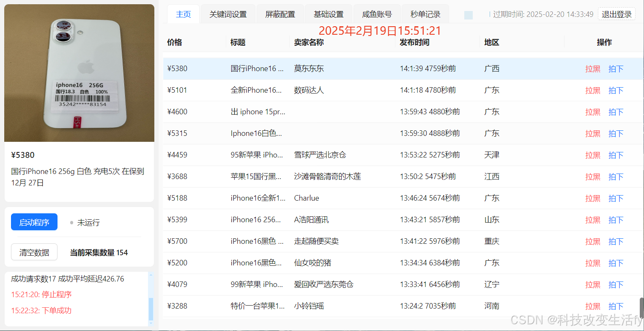The width and height of the screenshot is (644, 331).
Task: Click the 操作 column header
Action: click(604, 42)
